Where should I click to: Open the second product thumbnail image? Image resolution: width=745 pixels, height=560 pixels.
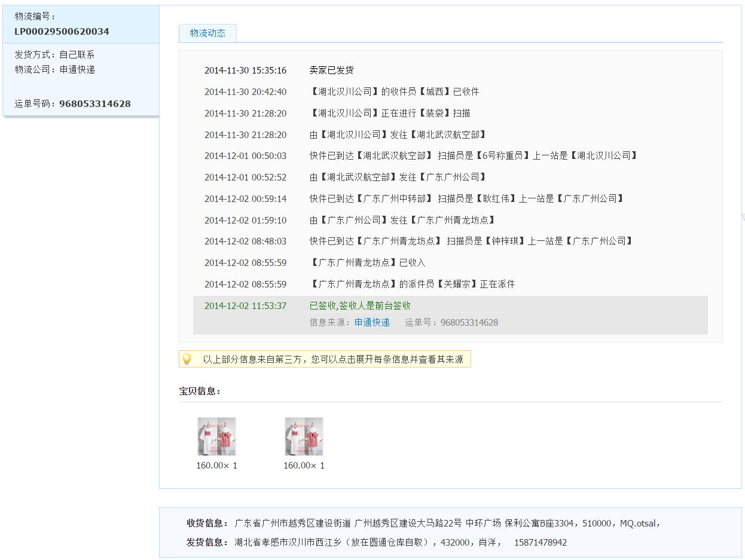point(304,436)
